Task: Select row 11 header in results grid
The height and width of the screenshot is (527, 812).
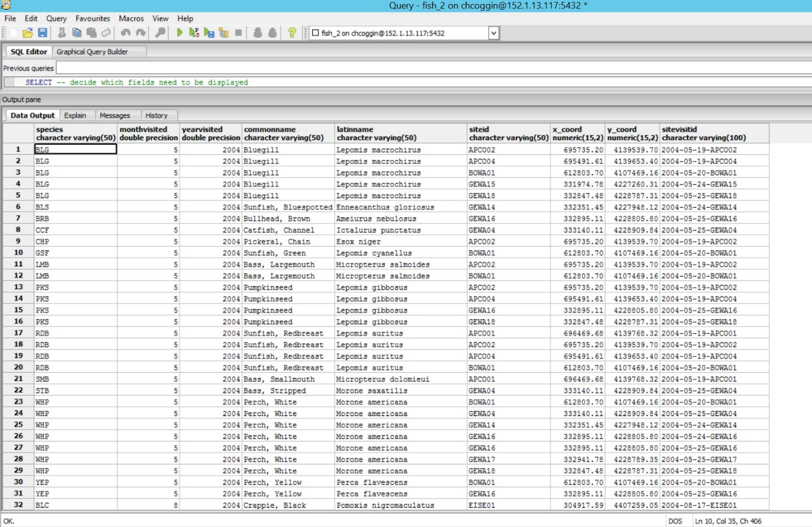Action: click(x=18, y=264)
